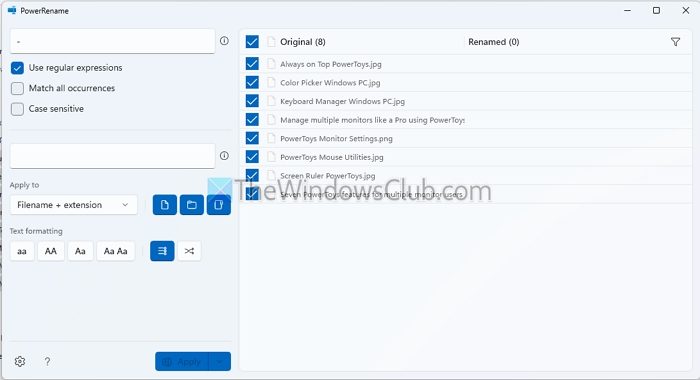This screenshot has width=700, height=380.
Task: Click the PowerRename app icon in title bar
Action: click(x=12, y=11)
